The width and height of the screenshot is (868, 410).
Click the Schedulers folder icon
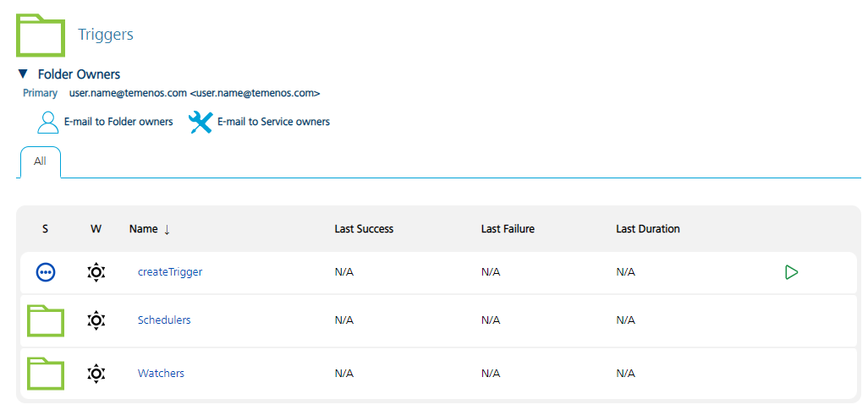pyautogui.click(x=46, y=320)
